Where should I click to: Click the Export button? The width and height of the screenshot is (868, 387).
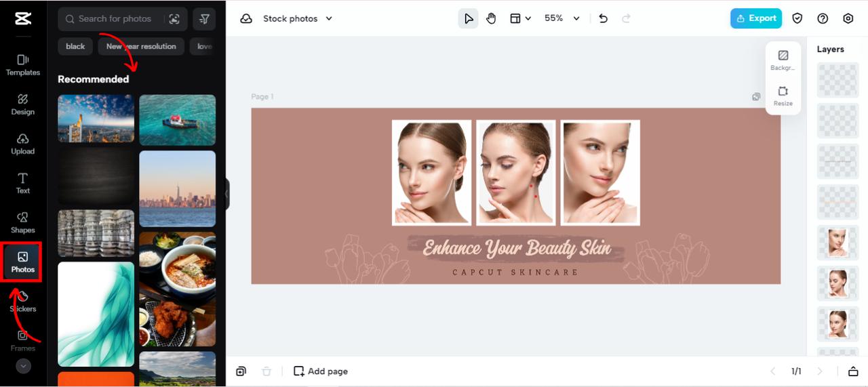coord(756,18)
